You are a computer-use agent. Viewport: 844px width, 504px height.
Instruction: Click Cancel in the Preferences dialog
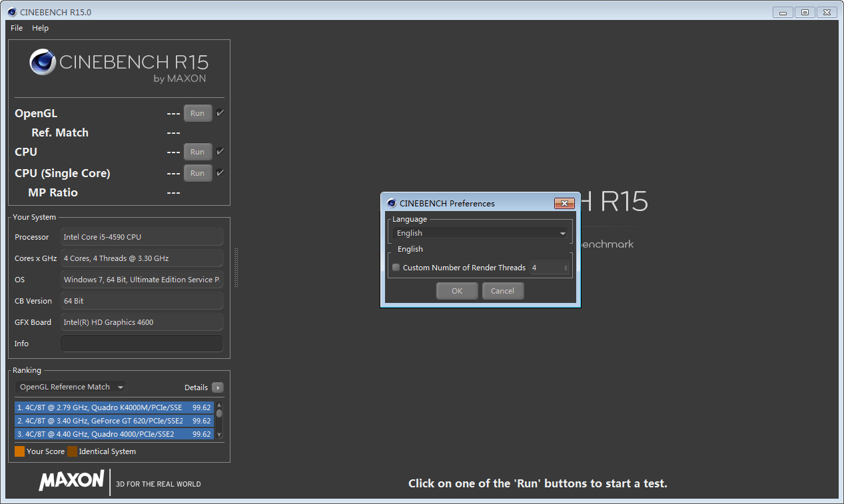(x=502, y=290)
